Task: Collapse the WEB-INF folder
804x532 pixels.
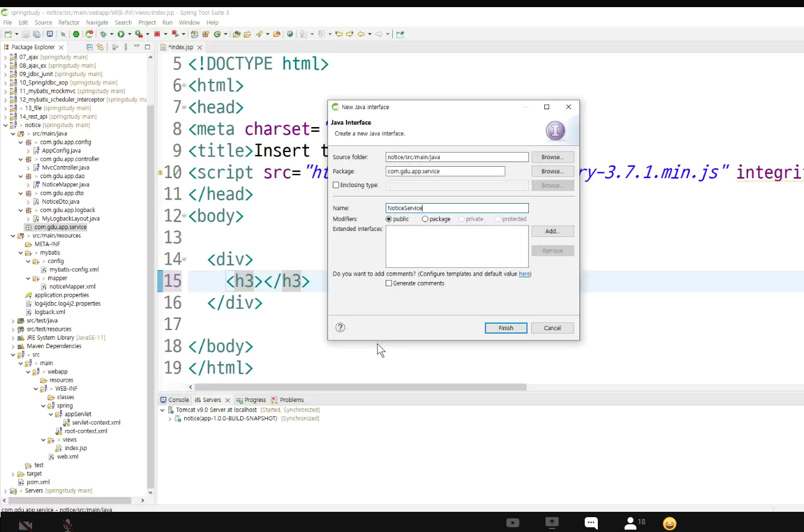Action: (x=36, y=389)
